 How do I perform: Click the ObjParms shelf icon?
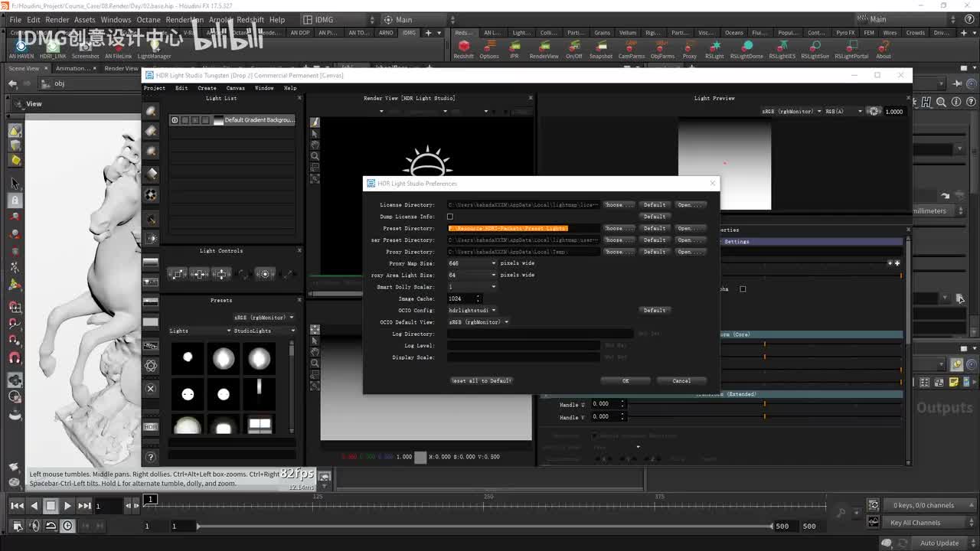(x=662, y=50)
